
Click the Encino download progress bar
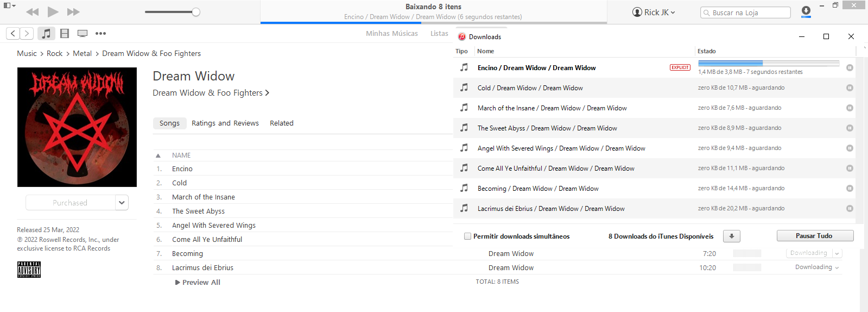coord(769,64)
